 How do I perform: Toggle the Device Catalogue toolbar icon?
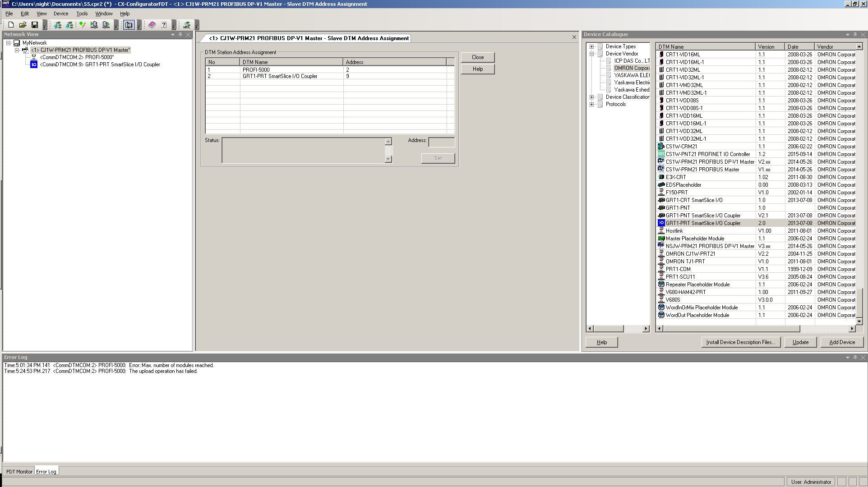[x=129, y=25]
